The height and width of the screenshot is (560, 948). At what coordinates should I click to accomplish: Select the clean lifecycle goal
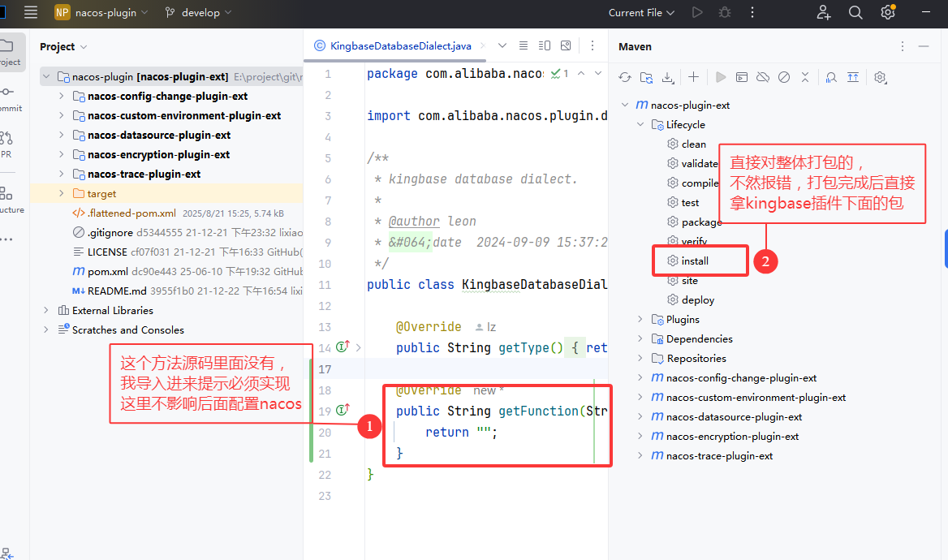(x=693, y=144)
